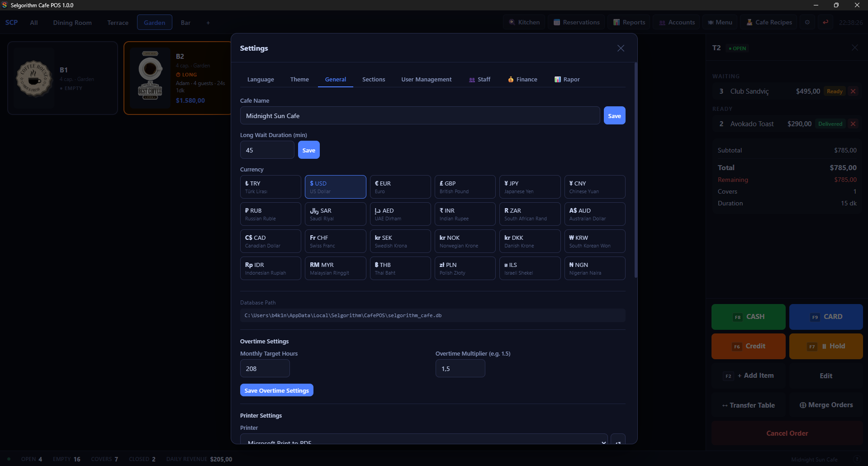The width and height of the screenshot is (868, 466).
Task: Click the SCP logo in top left
Action: [x=12, y=22]
